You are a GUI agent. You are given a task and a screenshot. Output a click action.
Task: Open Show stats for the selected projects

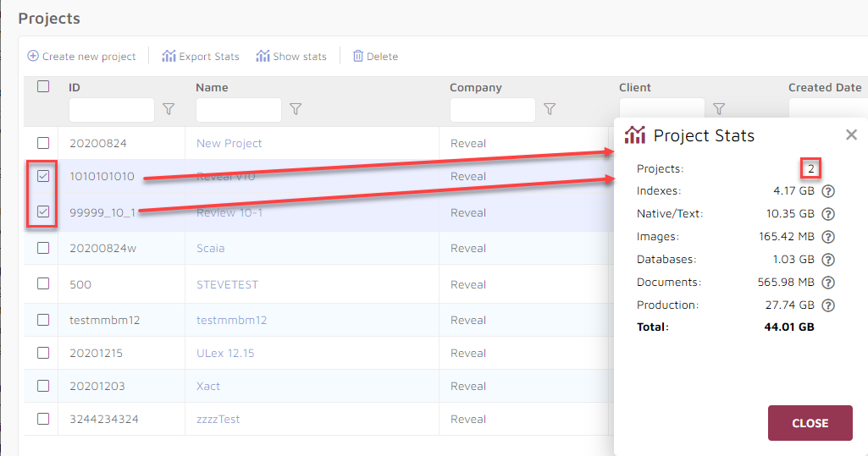(291, 57)
